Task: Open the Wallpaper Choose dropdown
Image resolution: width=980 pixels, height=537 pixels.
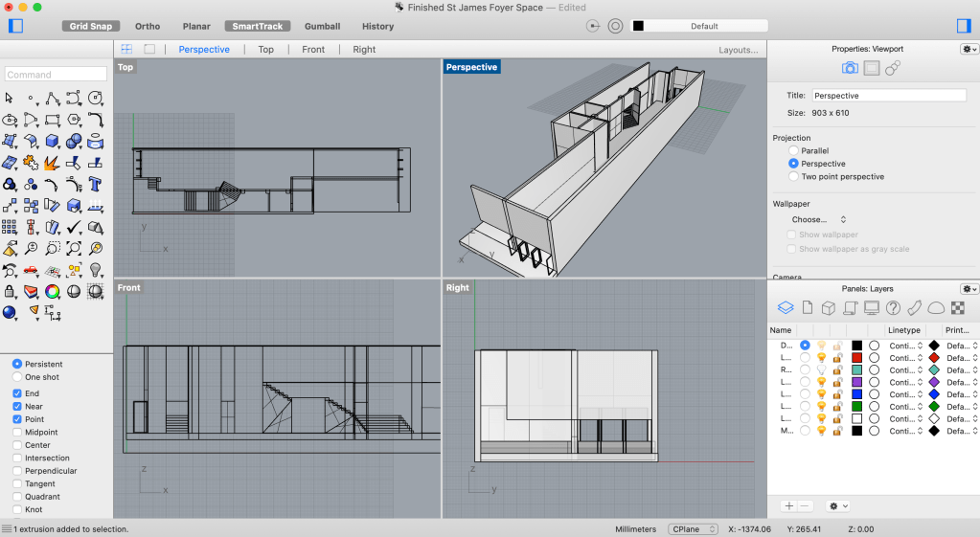Action: pos(819,220)
